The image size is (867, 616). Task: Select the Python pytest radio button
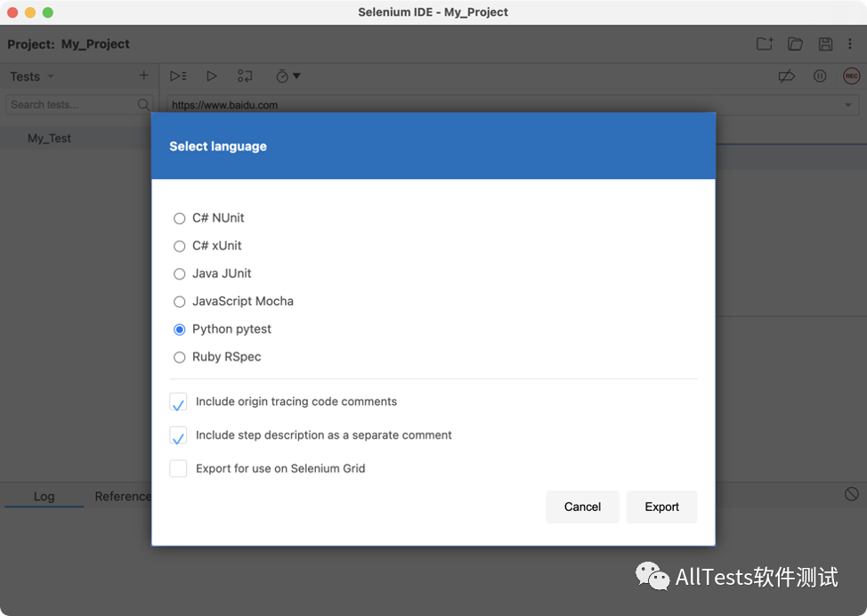point(179,329)
